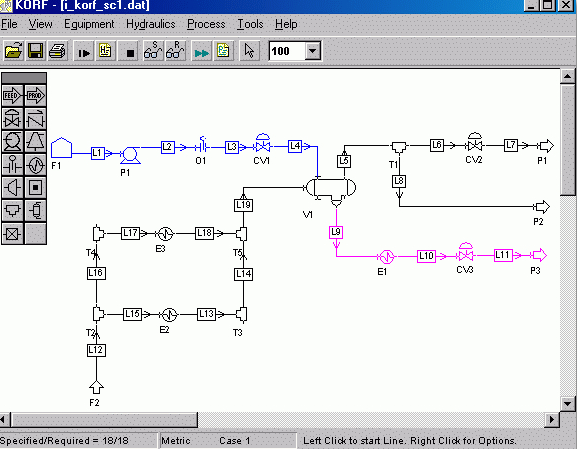
Task: Click the Stop run button
Action: point(129,51)
